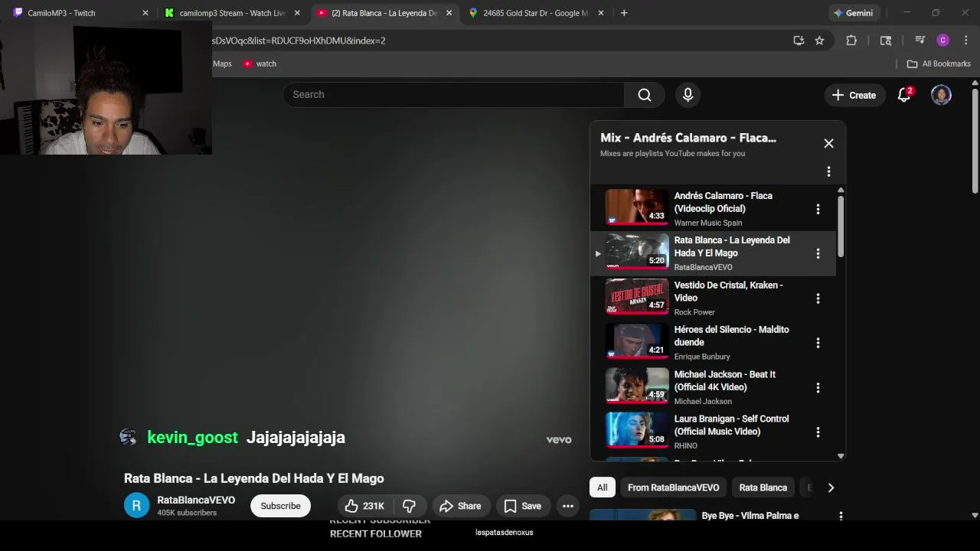This screenshot has height=551, width=980.
Task: Play Vestido De Cristal, Kraken thumbnail
Action: [x=637, y=296]
